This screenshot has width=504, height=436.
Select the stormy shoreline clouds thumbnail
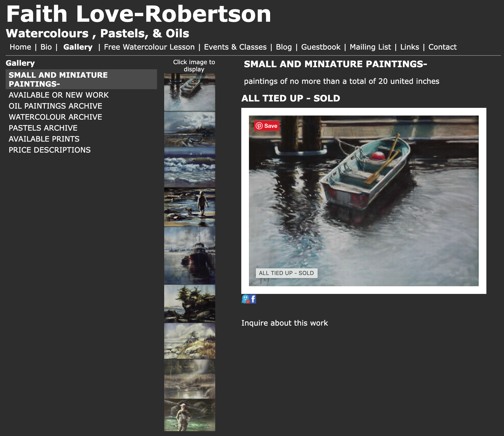(x=190, y=129)
